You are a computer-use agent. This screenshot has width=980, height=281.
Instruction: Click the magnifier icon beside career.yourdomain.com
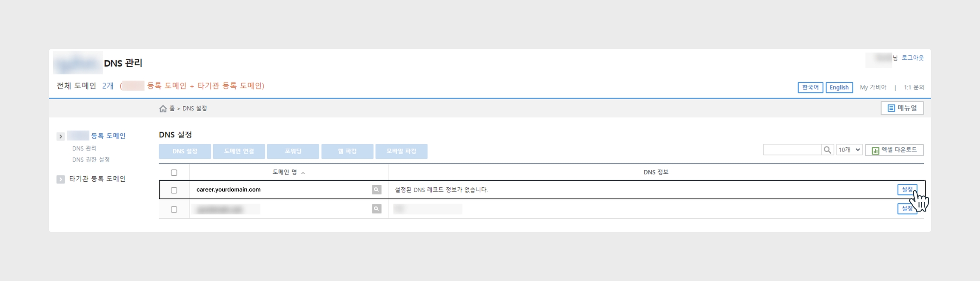point(376,189)
